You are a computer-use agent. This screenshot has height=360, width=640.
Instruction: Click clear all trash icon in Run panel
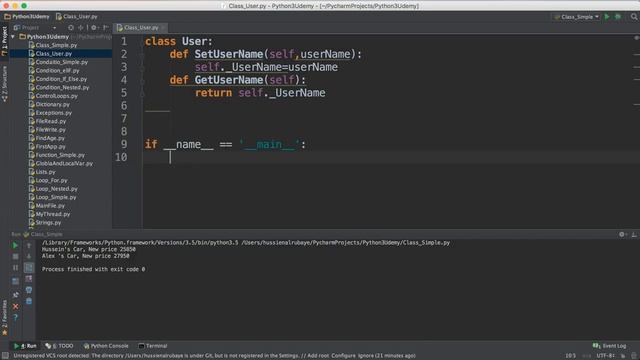[x=29, y=301]
